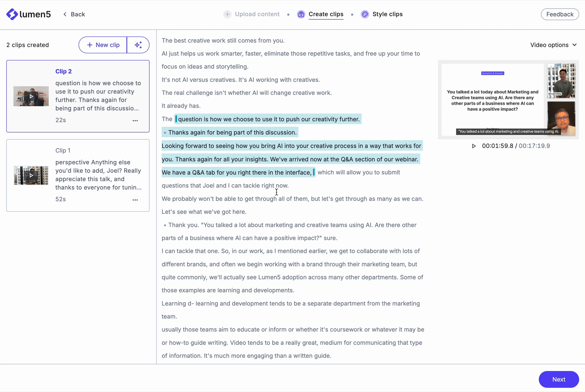
Task: Open the Clip 1 more options menu
Action: [x=135, y=200]
